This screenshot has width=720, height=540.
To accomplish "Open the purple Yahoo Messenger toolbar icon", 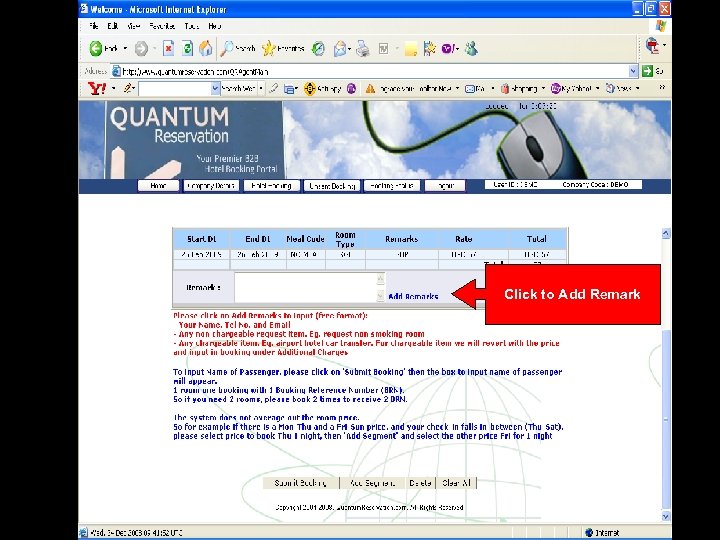I will (448, 48).
